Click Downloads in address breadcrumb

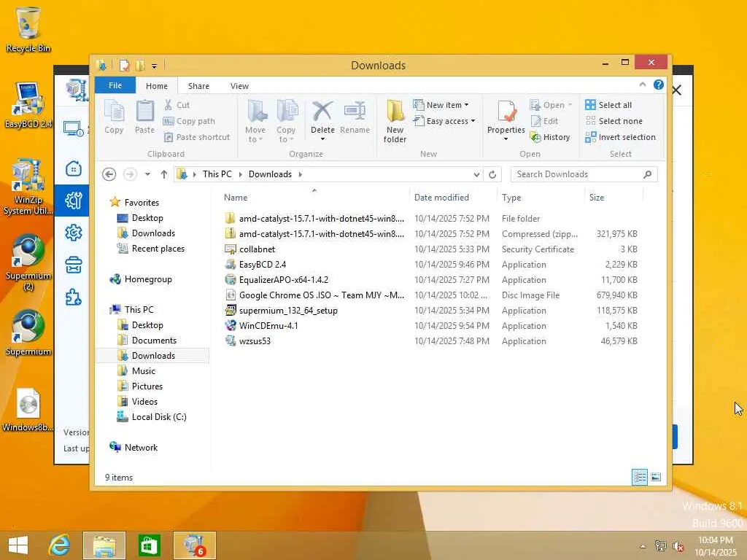click(x=270, y=174)
